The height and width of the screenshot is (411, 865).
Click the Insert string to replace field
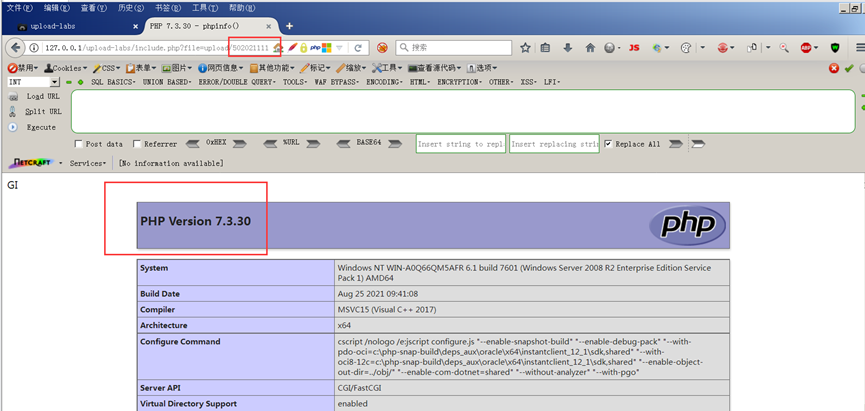pos(461,144)
